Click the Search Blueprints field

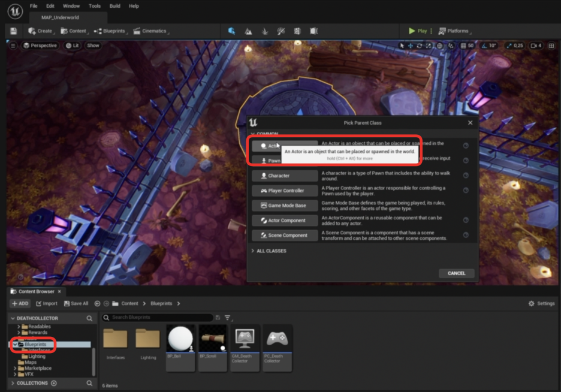[x=158, y=317]
